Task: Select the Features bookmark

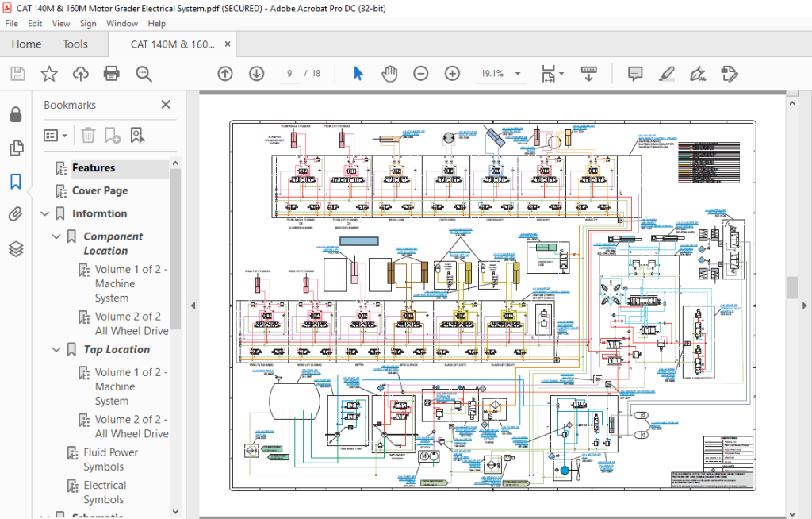Action: coord(94,168)
